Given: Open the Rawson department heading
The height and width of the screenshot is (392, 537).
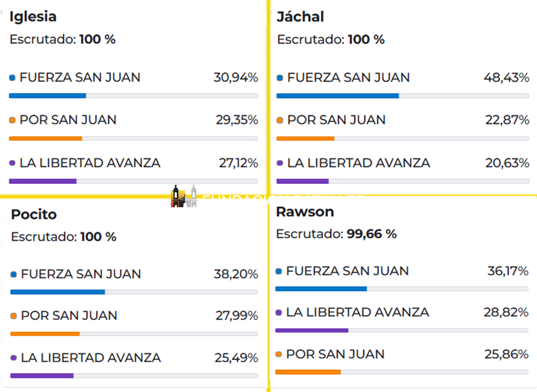Looking at the screenshot, I should (x=305, y=212).
